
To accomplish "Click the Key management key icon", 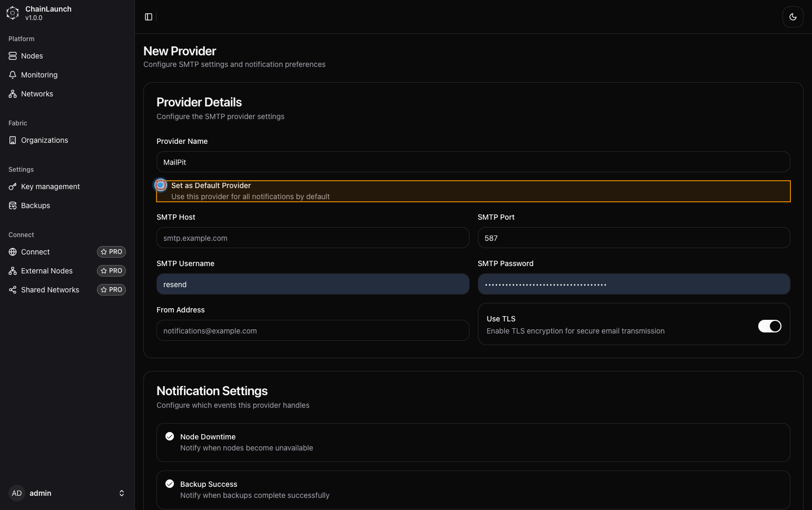I will [13, 187].
